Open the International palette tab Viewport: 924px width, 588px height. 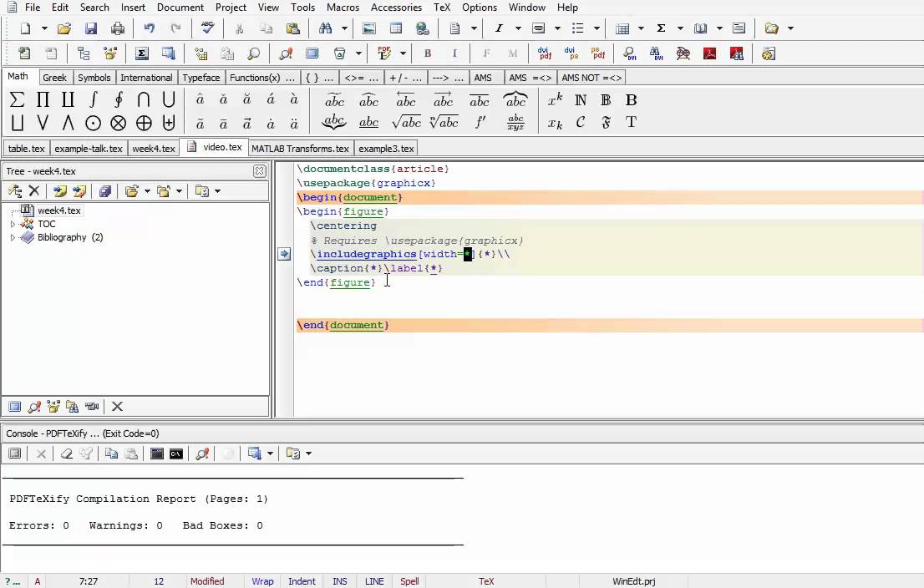tap(146, 77)
